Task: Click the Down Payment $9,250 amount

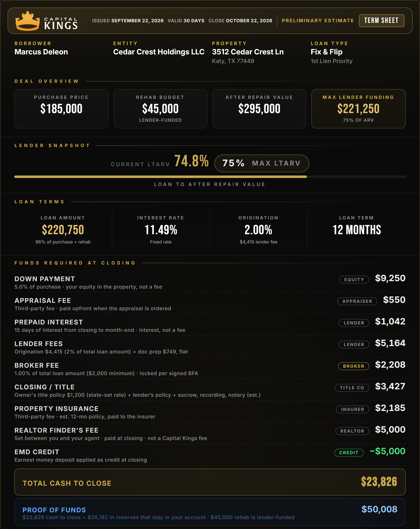Action: [x=390, y=278]
